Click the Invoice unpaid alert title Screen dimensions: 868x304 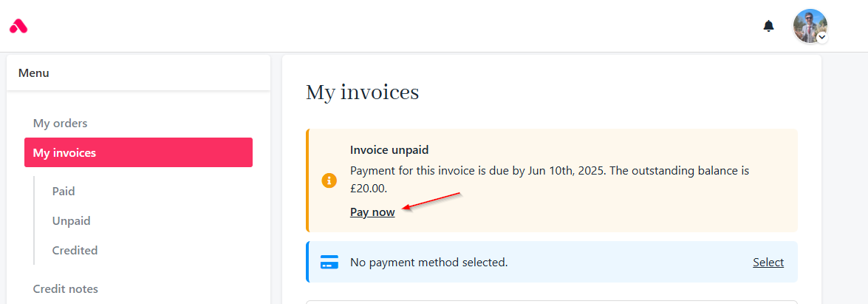390,149
